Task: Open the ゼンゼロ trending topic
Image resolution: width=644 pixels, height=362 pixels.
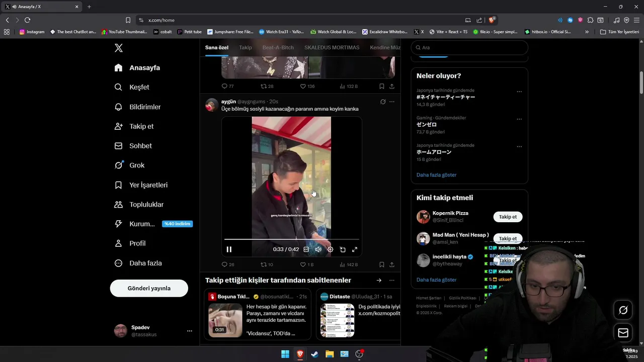Action: coord(427,125)
